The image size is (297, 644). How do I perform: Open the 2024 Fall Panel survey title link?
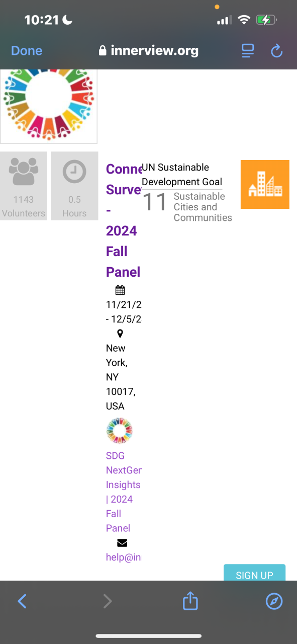[124, 220]
